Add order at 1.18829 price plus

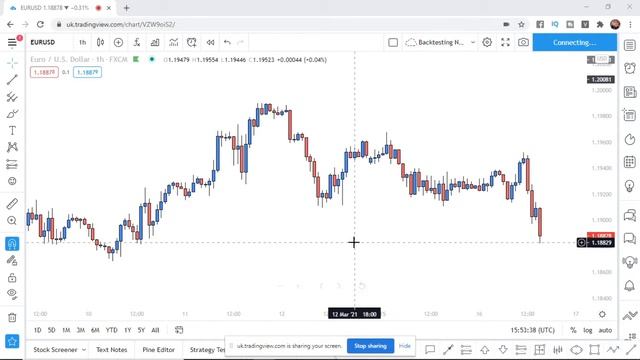point(582,243)
